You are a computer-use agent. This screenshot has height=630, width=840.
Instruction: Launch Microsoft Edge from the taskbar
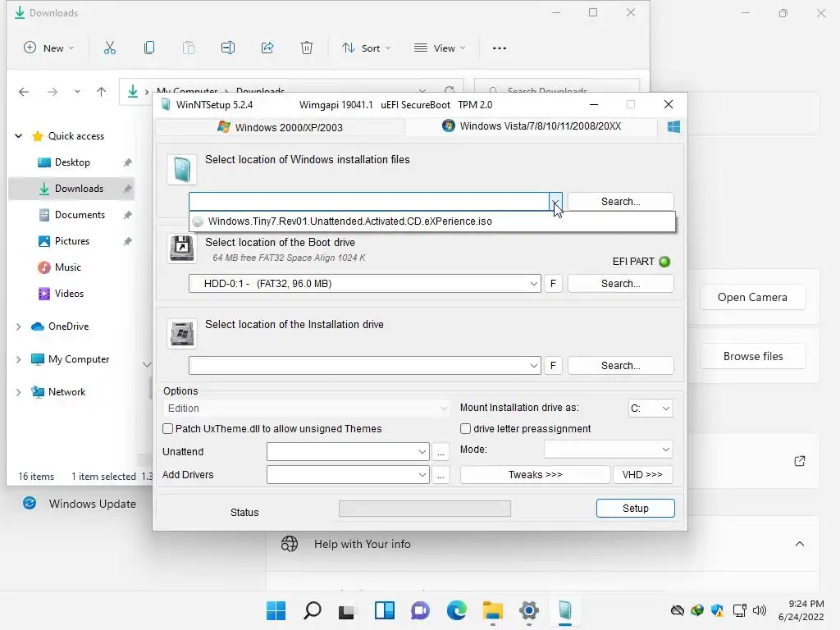click(456, 610)
